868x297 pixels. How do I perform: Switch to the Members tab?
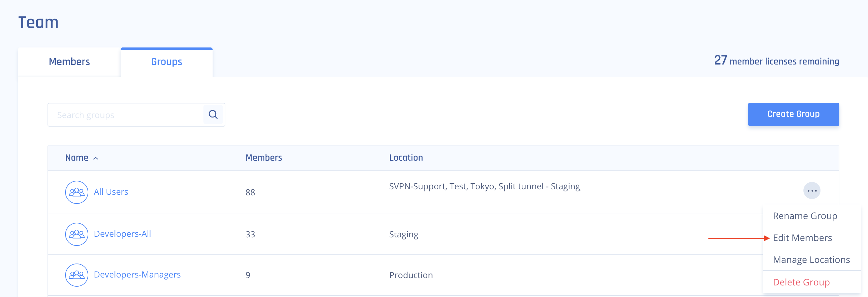click(x=69, y=62)
